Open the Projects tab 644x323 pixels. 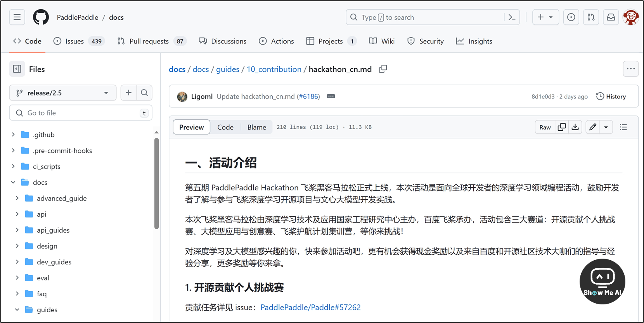[331, 41]
